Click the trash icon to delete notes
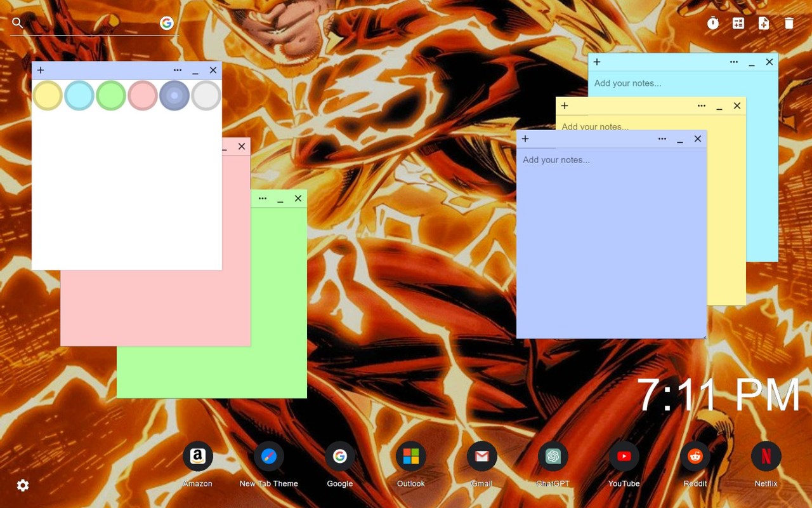This screenshot has width=812, height=508. coord(789,23)
